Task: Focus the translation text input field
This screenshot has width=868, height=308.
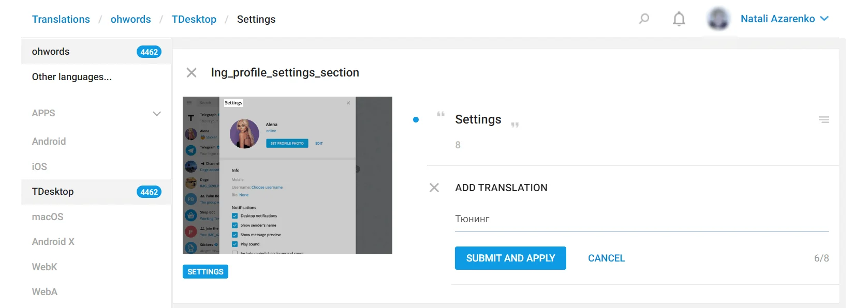Action: (641, 219)
